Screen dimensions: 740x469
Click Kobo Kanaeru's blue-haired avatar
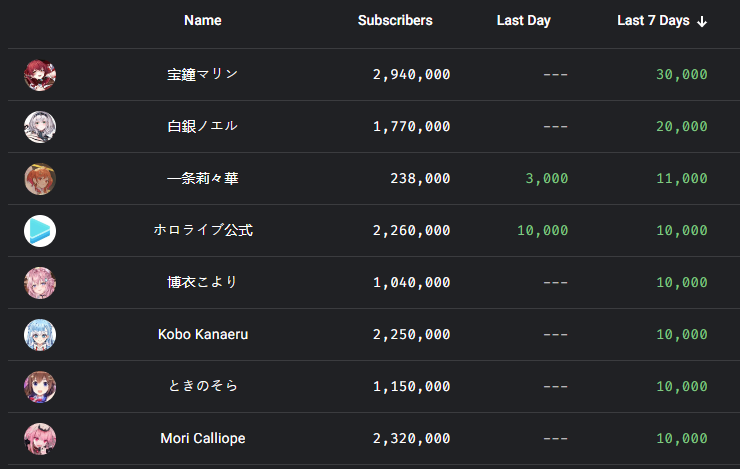(x=40, y=335)
